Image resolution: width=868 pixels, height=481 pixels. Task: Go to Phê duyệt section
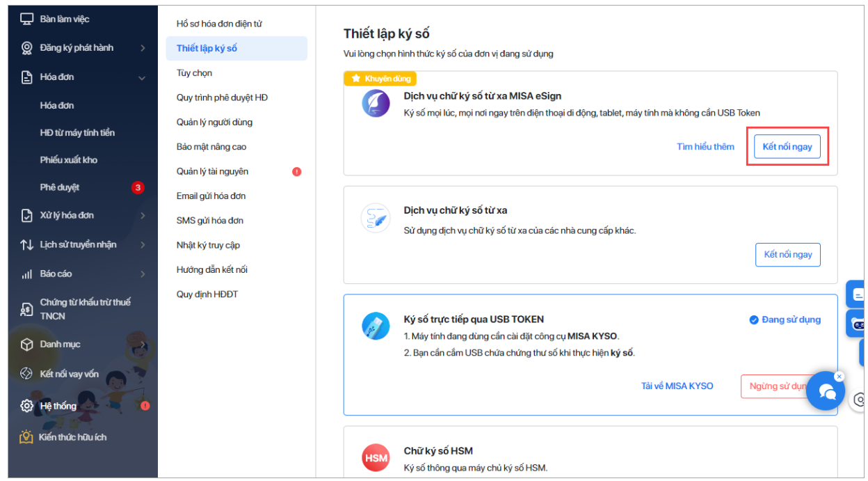[60, 188]
